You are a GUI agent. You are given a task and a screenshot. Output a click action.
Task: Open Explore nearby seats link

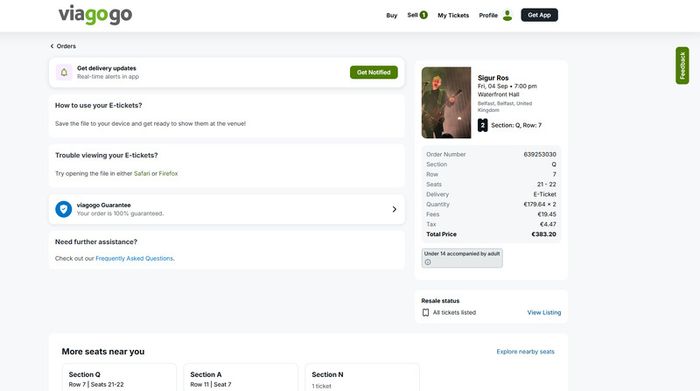[525, 352]
